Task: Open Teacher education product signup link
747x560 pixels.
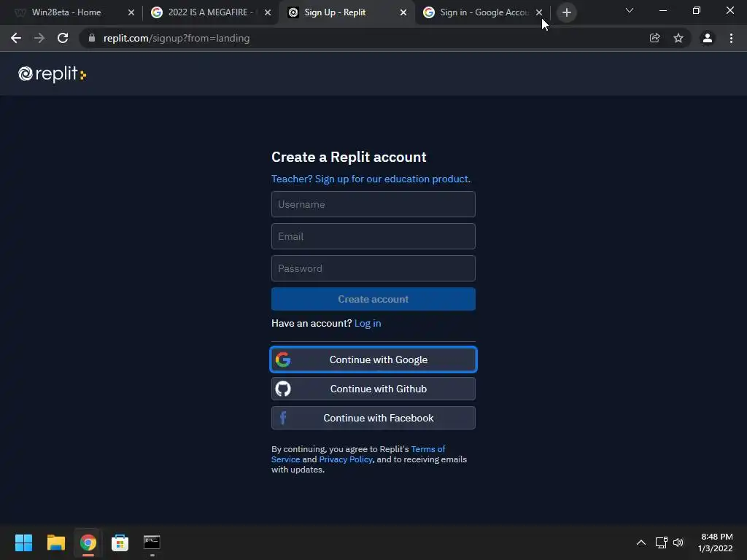Action: click(371, 179)
